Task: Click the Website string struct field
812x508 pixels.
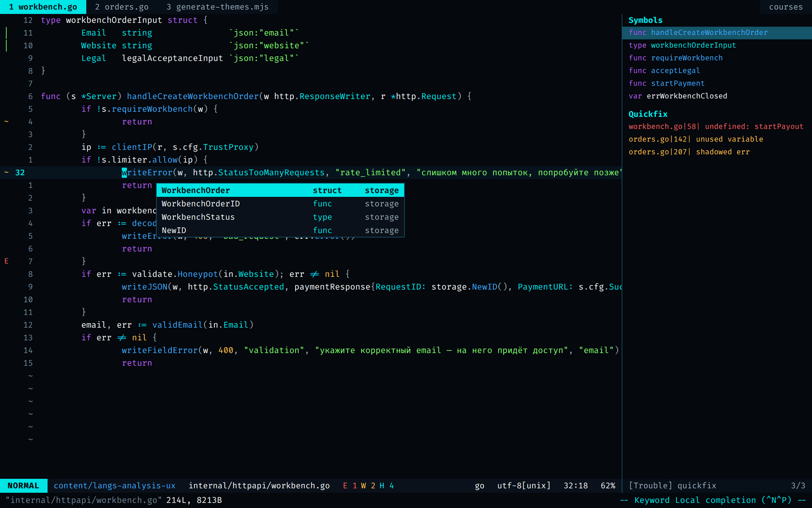Action: [x=117, y=45]
